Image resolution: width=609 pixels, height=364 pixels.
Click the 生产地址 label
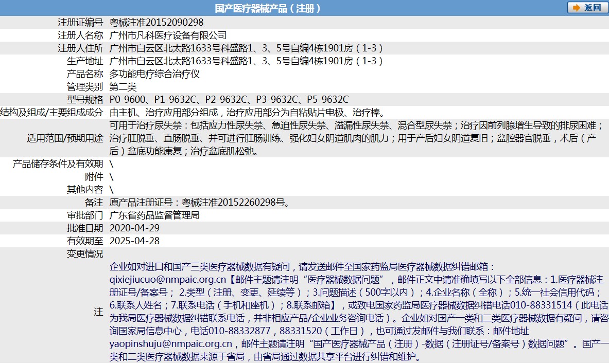(x=85, y=61)
